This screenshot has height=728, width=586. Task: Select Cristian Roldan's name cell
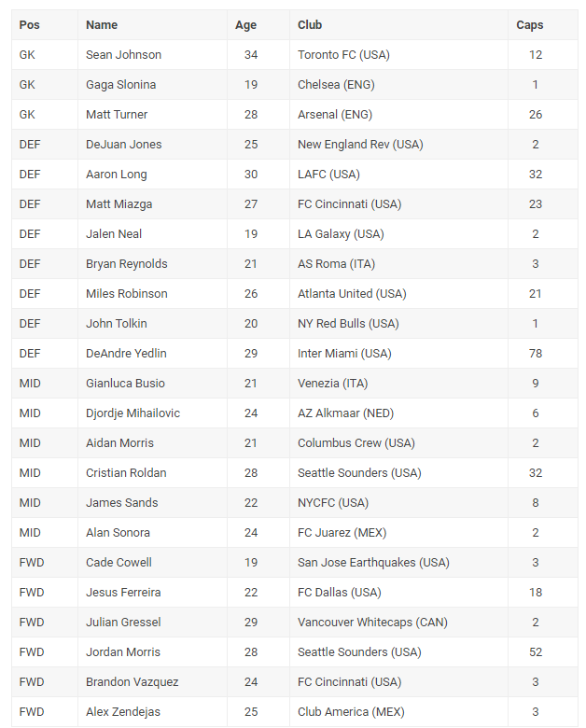[x=124, y=473]
